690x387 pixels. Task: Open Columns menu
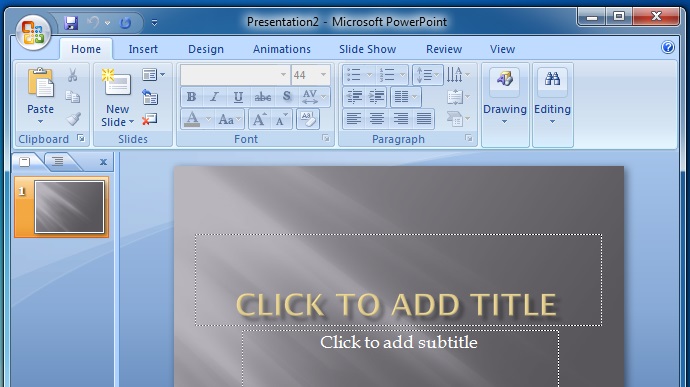[405, 97]
